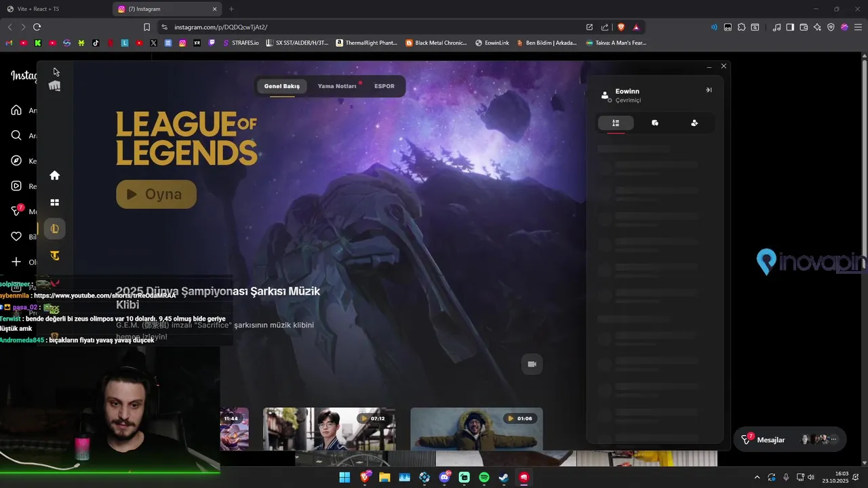868x488 pixels.
Task: Click Instagram home icon in left sidebar
Action: tap(16, 110)
